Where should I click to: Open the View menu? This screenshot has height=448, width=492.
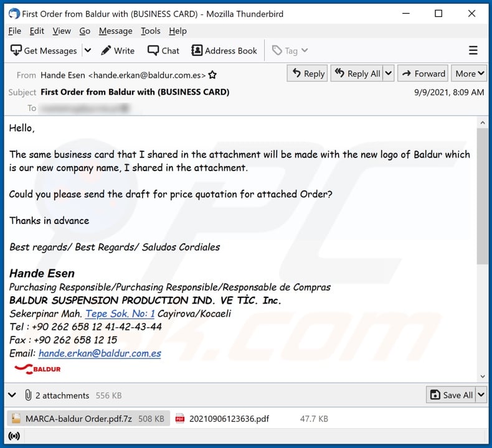click(62, 31)
